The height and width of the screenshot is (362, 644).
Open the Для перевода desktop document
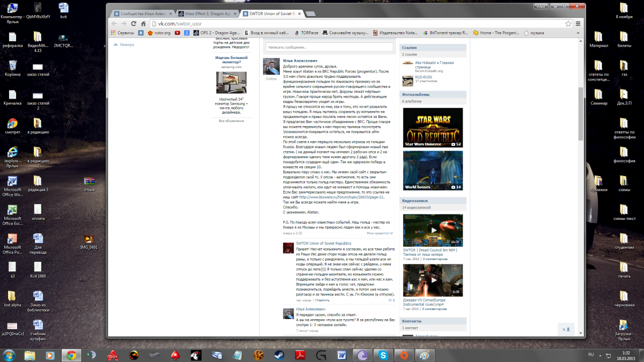pos(38,243)
